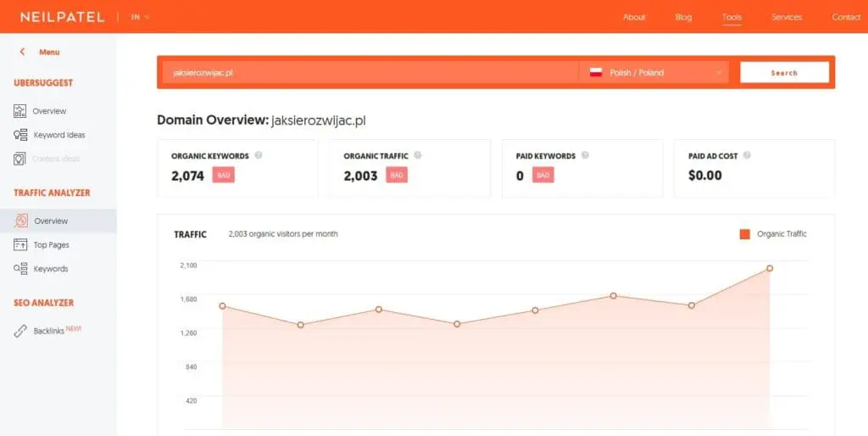Click the 2,100 y-axis label

click(x=188, y=265)
